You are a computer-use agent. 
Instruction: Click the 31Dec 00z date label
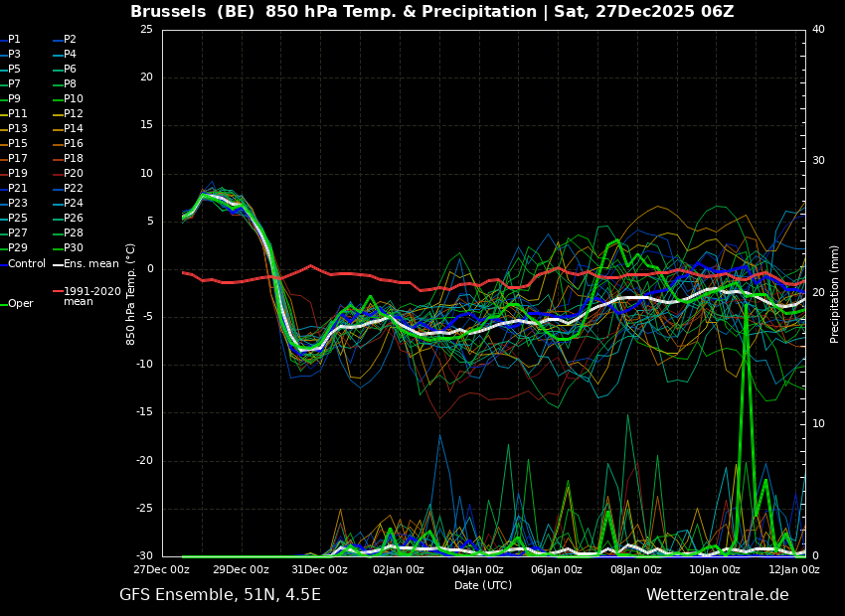(x=321, y=569)
